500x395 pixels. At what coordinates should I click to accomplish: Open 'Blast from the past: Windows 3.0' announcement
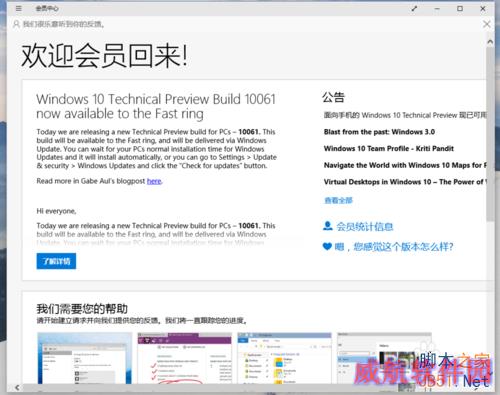379,132
